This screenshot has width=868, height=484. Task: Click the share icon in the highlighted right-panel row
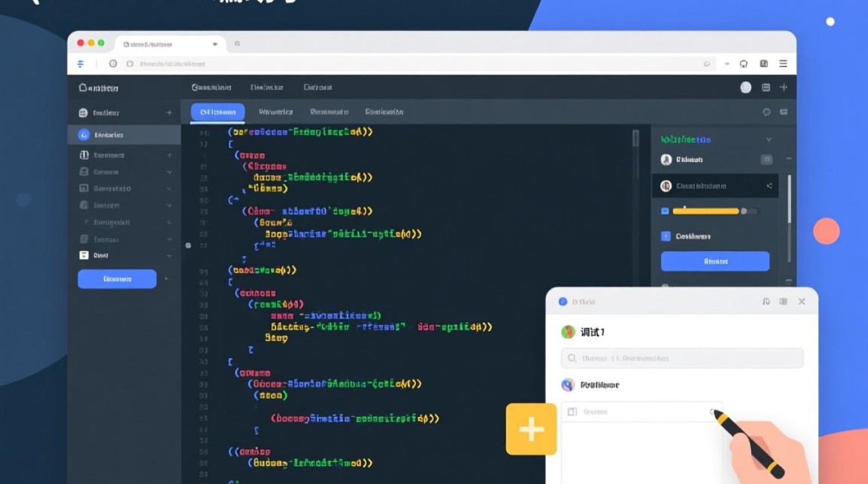coord(769,186)
